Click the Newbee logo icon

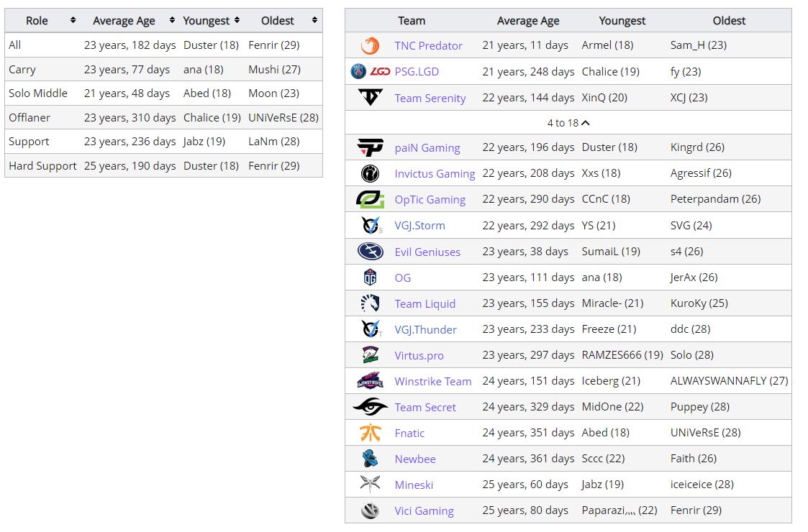(x=370, y=459)
